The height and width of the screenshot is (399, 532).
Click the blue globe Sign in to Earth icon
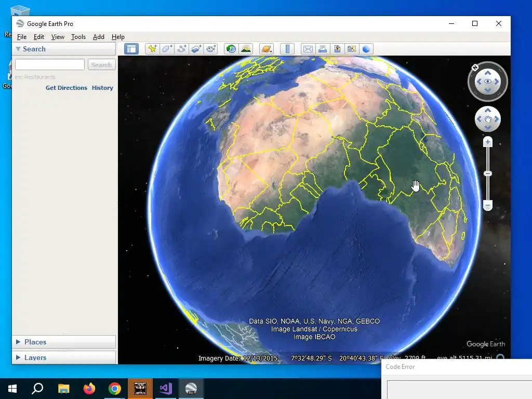click(x=366, y=49)
